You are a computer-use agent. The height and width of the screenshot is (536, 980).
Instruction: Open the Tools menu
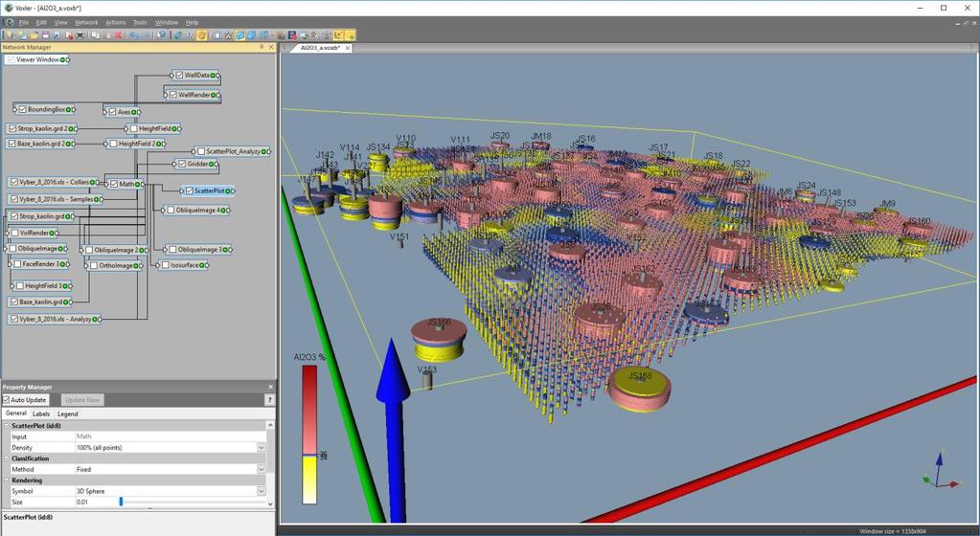click(x=140, y=22)
